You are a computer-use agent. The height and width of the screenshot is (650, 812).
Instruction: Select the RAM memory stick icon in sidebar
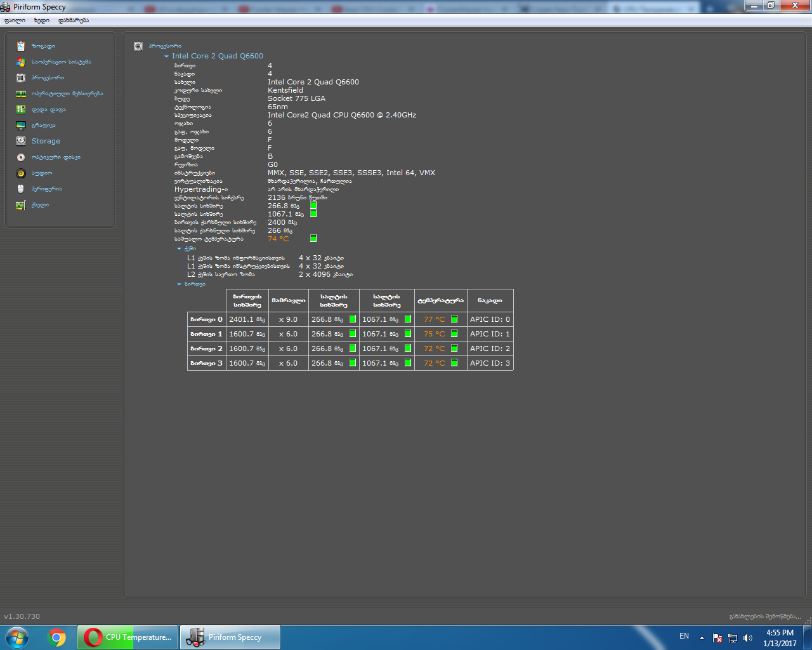coord(21,94)
